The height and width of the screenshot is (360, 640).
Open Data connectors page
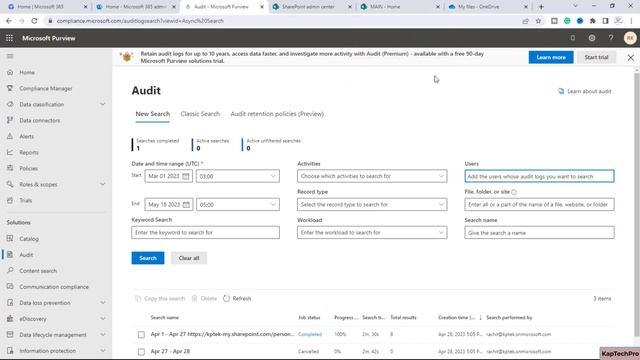(40, 120)
